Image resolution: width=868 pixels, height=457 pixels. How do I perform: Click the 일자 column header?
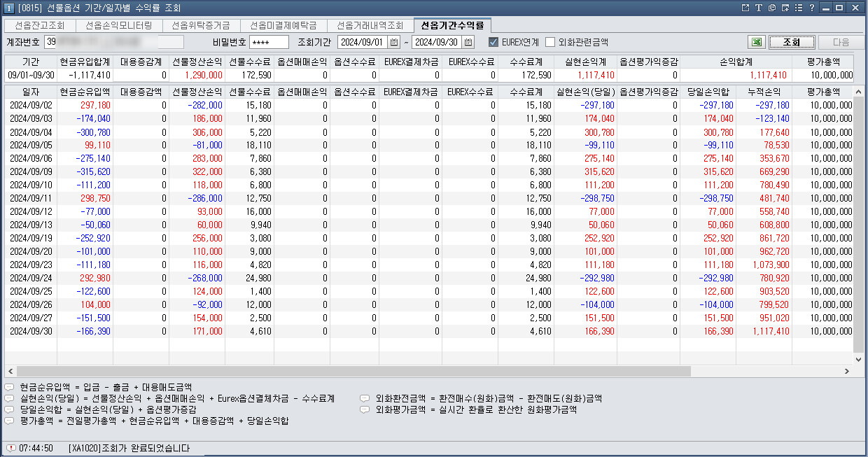[x=31, y=92]
